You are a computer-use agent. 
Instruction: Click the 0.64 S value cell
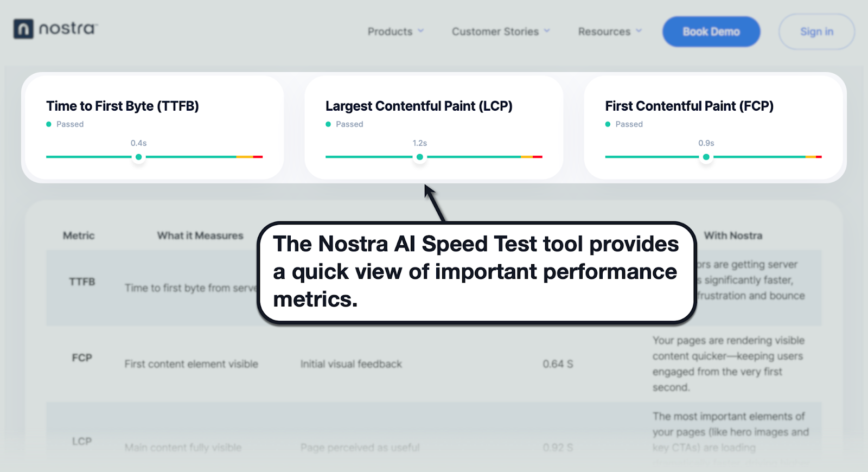[558, 364]
